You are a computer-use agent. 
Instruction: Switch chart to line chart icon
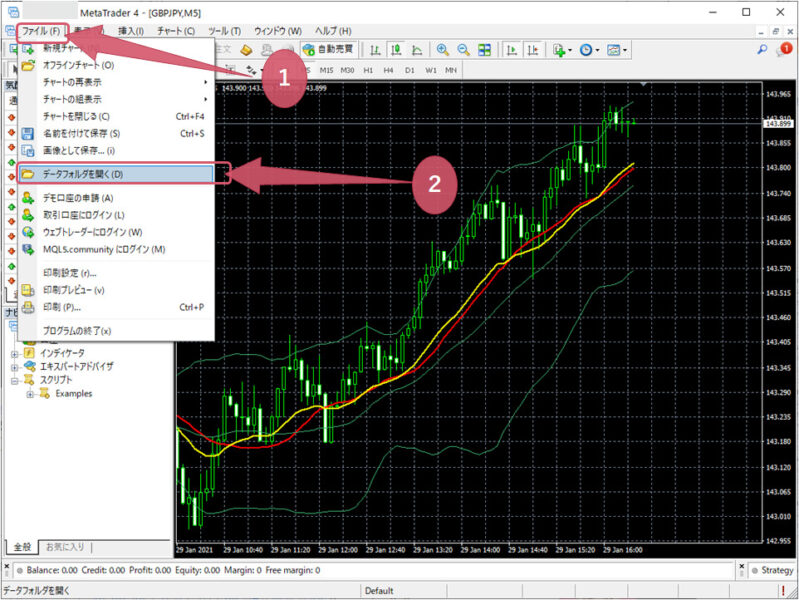click(417, 50)
